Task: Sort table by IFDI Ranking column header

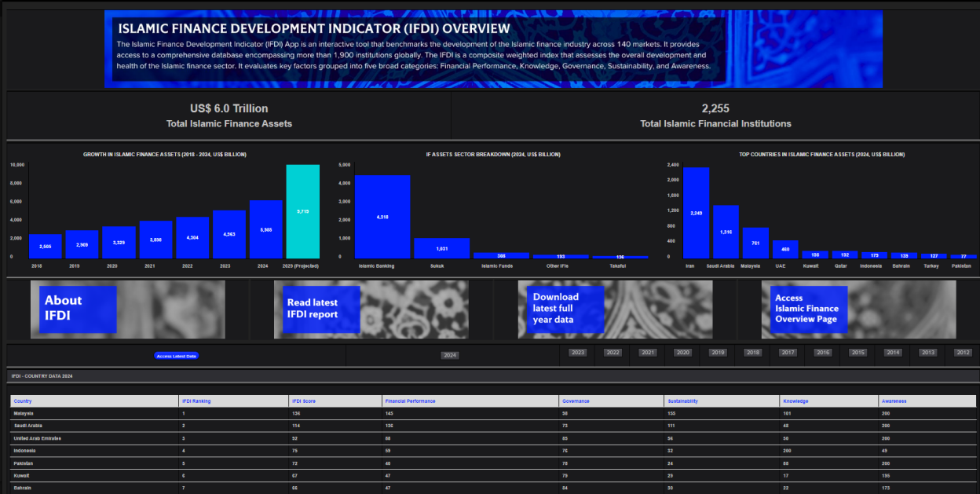Action: [x=196, y=401]
